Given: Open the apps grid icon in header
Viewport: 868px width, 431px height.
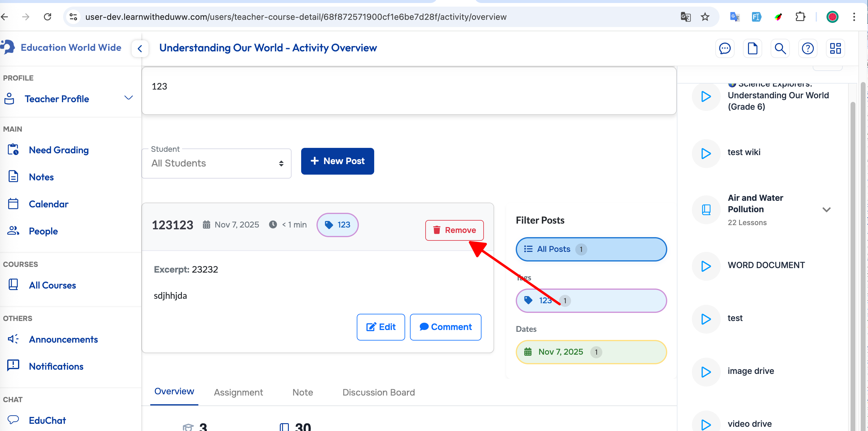Looking at the screenshot, I should coord(835,48).
